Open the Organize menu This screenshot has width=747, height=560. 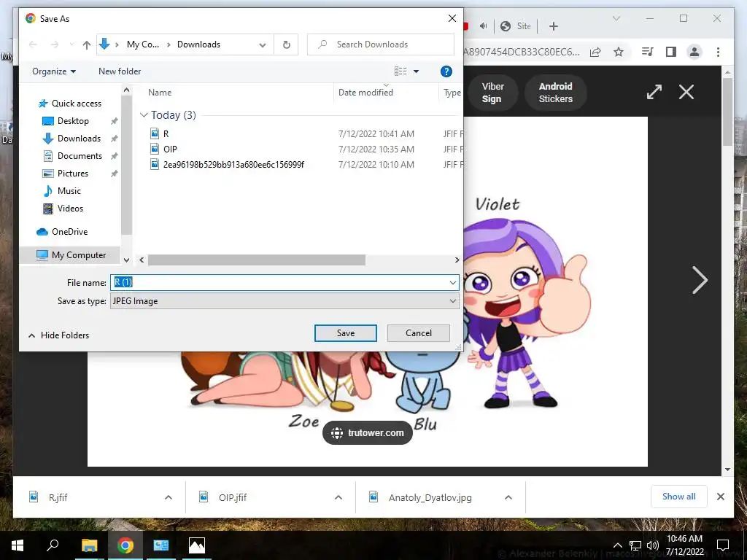tap(54, 71)
